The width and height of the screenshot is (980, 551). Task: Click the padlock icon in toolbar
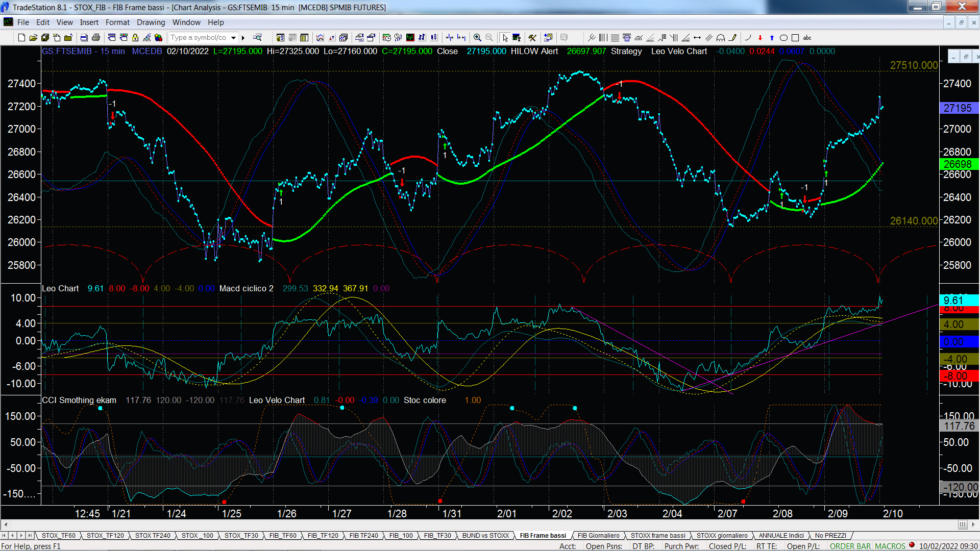[135, 38]
